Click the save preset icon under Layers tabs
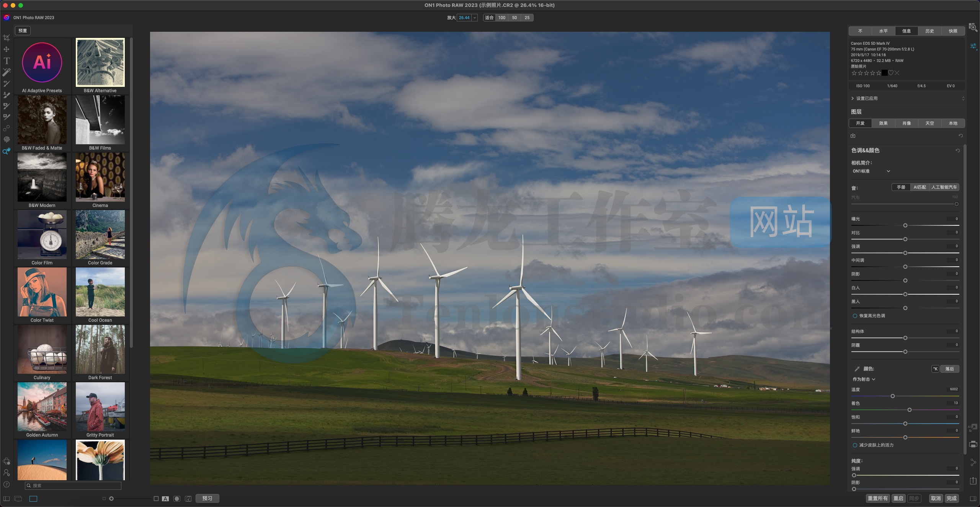 (x=853, y=135)
